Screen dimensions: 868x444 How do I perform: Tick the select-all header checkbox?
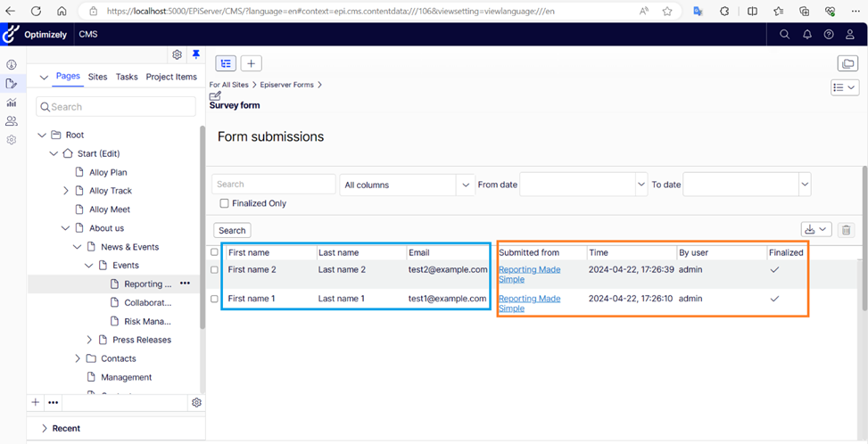[214, 252]
